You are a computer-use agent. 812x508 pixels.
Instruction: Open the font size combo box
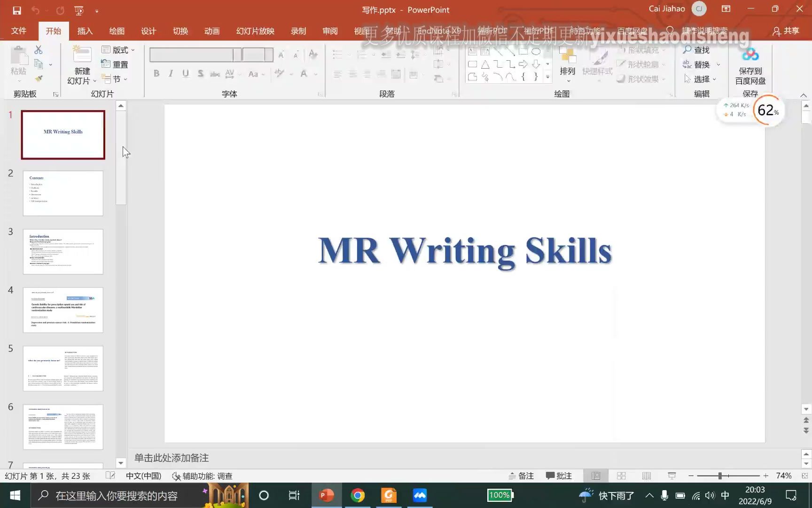click(x=258, y=55)
